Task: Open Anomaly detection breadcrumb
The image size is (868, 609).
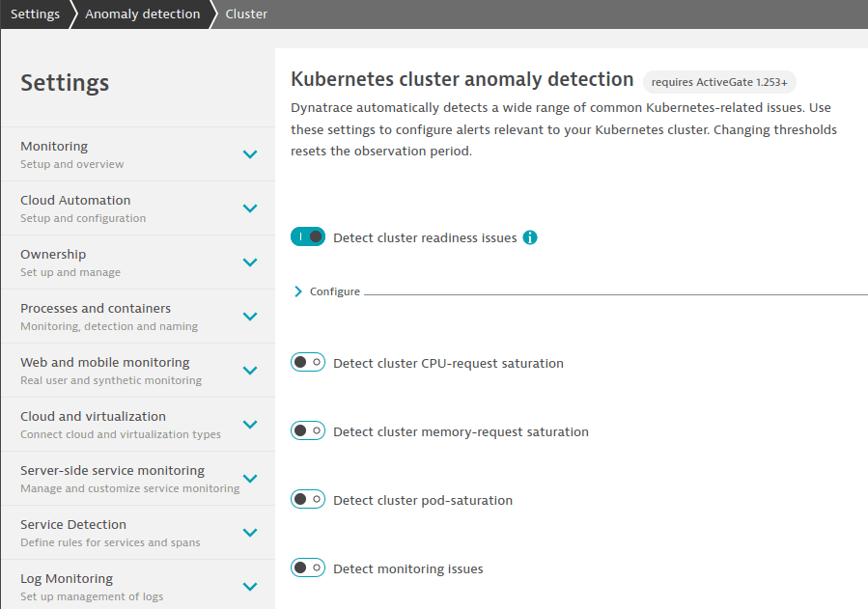Action: pos(142,14)
